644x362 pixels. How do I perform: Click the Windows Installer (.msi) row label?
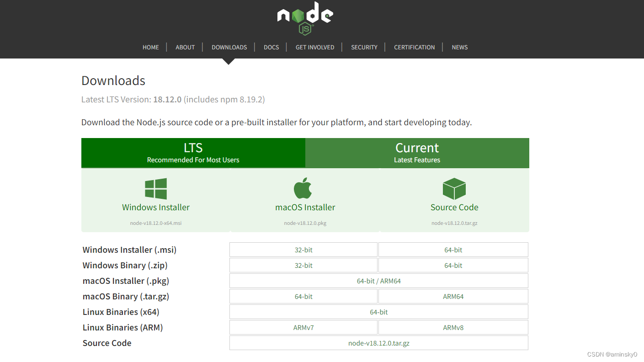(129, 250)
